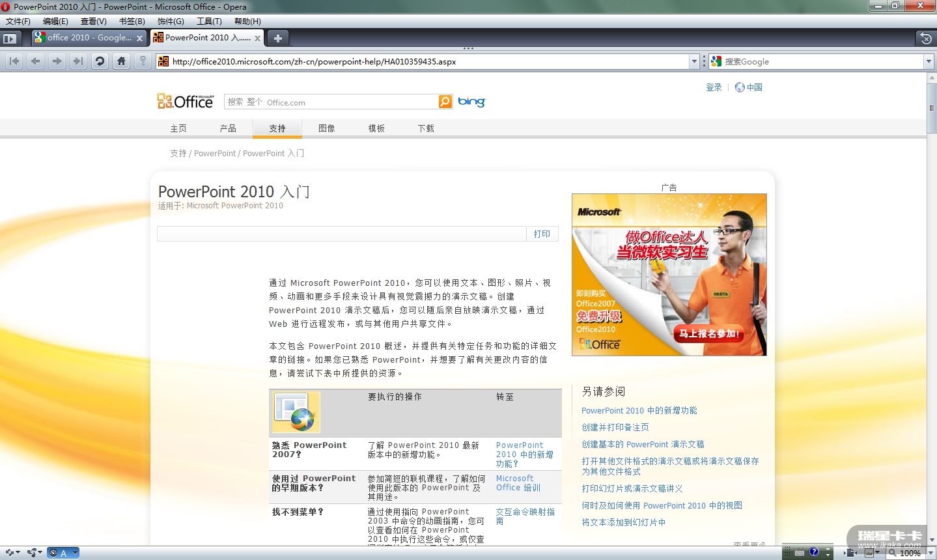Go back to the previous page
This screenshot has height=560, width=937.
pos(36,61)
